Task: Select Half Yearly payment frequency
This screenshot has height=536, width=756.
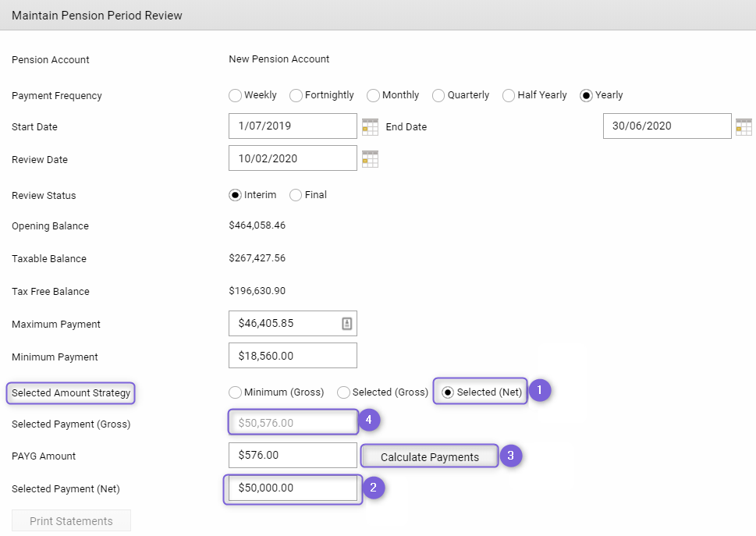Action: point(508,95)
